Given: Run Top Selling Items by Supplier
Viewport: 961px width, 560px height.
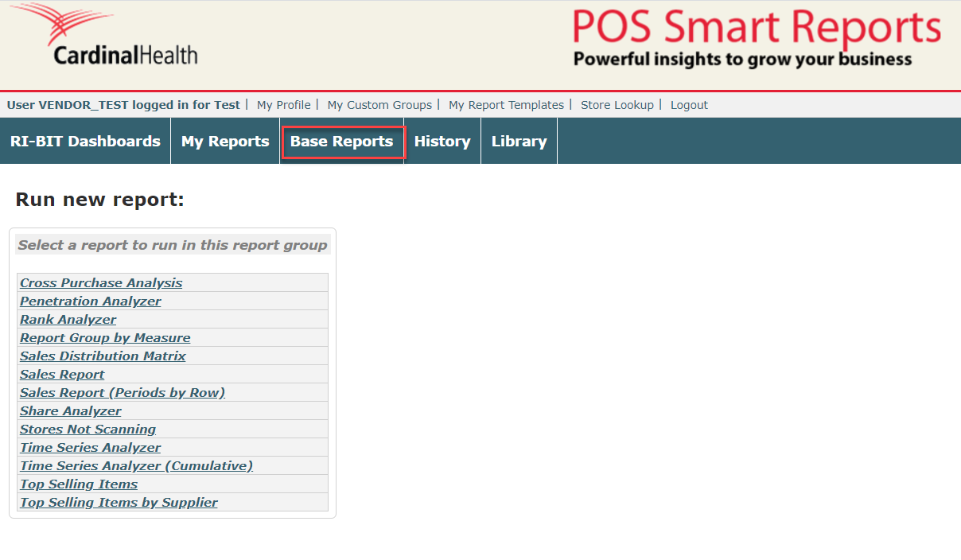Looking at the screenshot, I should [x=119, y=503].
